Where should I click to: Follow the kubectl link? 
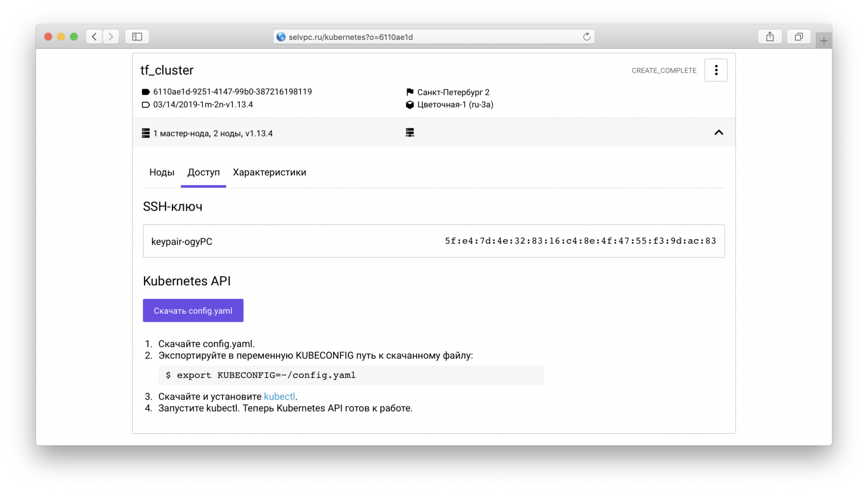(279, 396)
